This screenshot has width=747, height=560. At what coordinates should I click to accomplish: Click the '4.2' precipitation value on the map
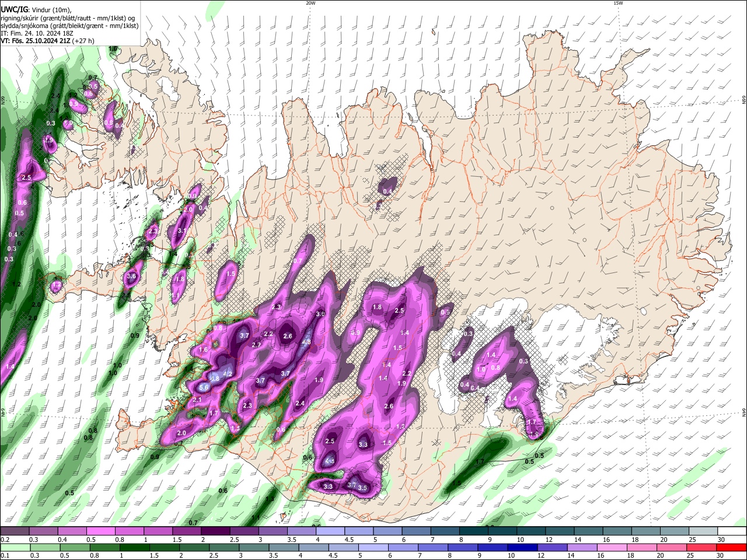pyautogui.click(x=228, y=374)
